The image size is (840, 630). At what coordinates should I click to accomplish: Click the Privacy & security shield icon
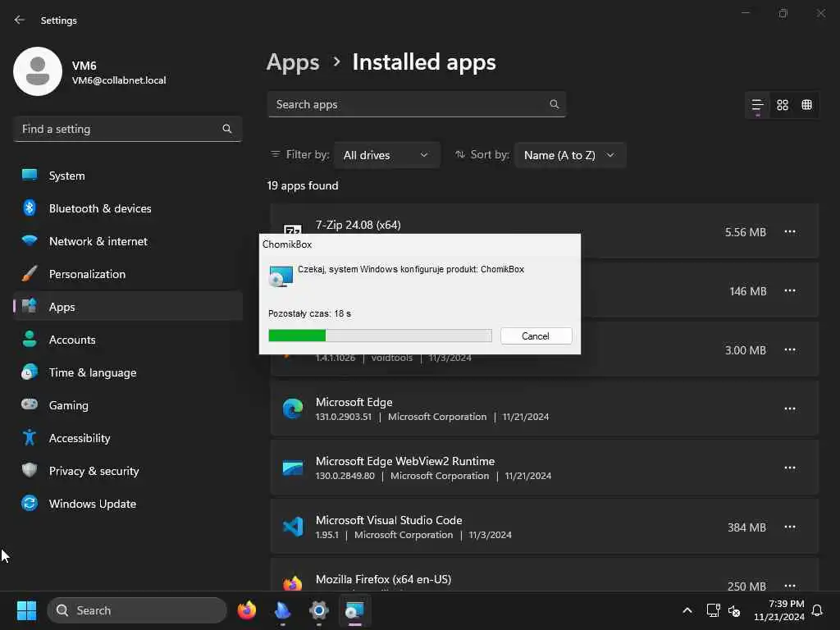point(30,470)
